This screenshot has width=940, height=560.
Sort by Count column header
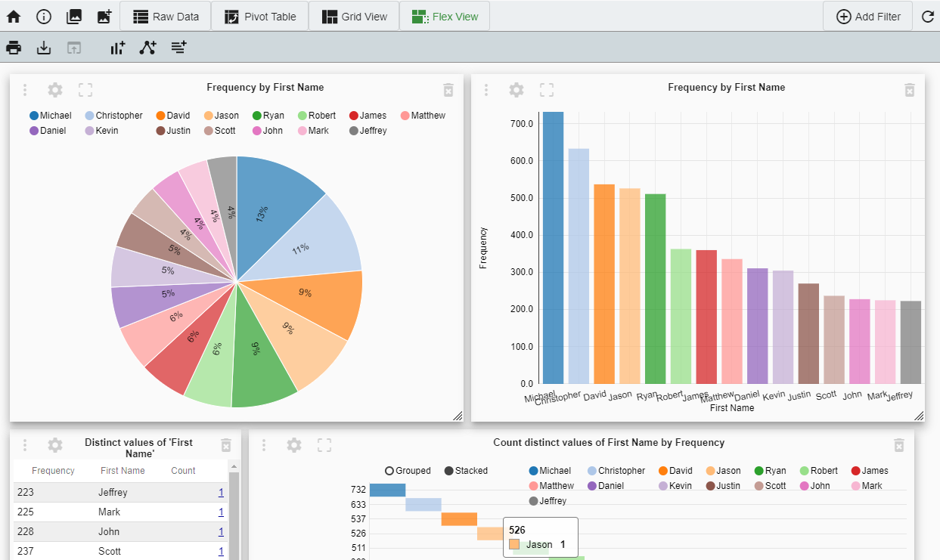[183, 471]
